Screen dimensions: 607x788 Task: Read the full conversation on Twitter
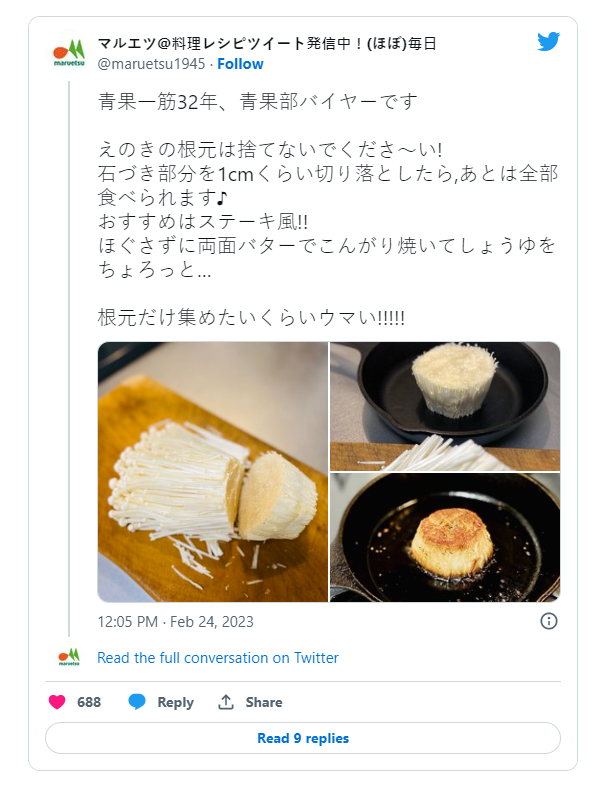tap(218, 658)
